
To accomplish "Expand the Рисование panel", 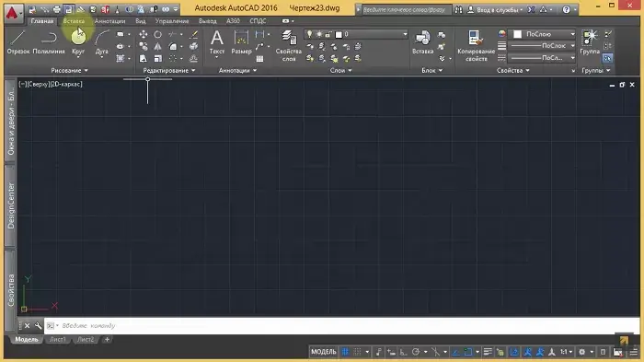I will (69, 70).
